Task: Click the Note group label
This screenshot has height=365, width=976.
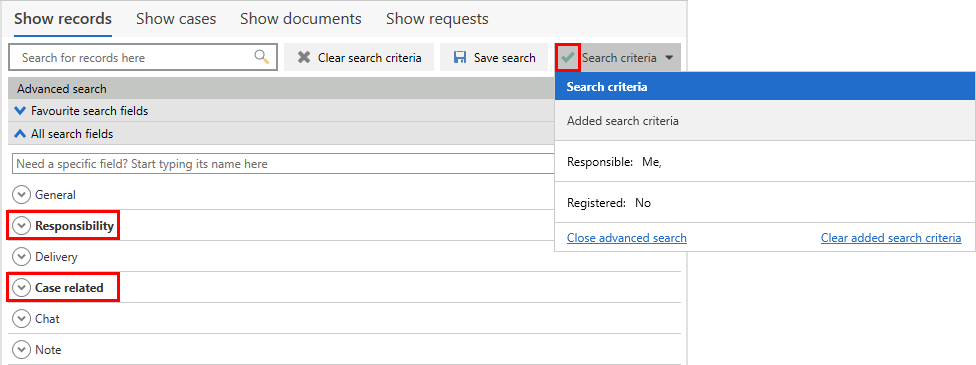Action: pyautogui.click(x=48, y=349)
